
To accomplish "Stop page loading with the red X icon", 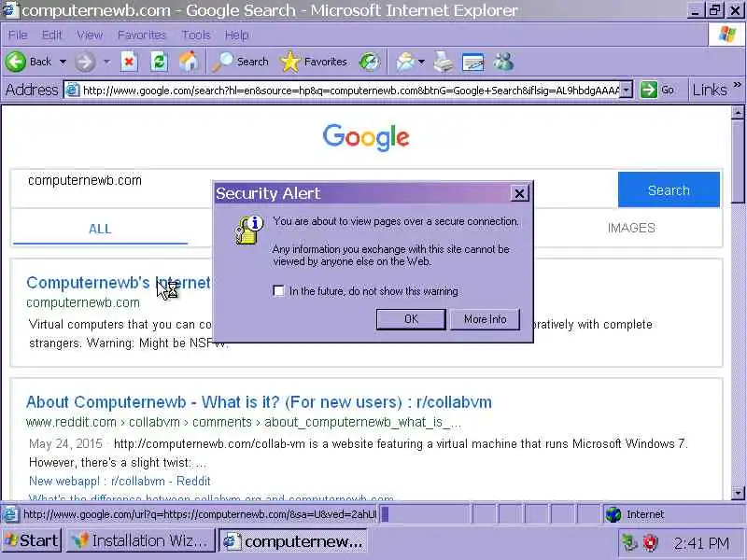I will pos(129,62).
